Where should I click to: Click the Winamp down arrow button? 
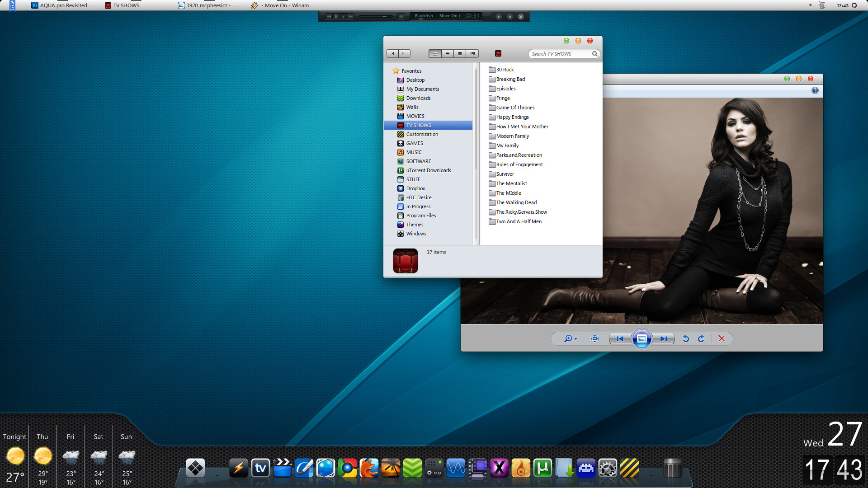pyautogui.click(x=498, y=16)
